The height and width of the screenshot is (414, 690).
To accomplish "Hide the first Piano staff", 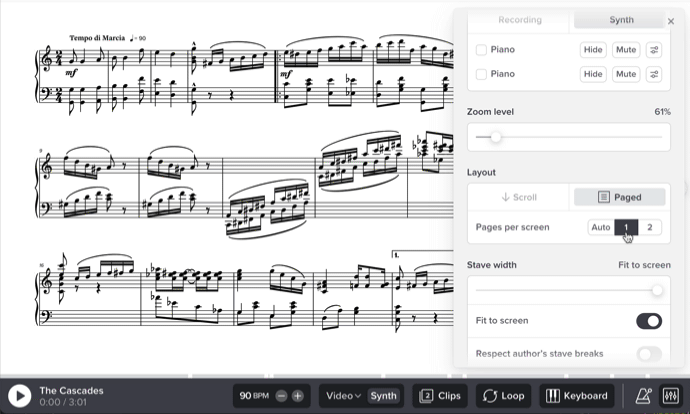I will [x=593, y=50].
